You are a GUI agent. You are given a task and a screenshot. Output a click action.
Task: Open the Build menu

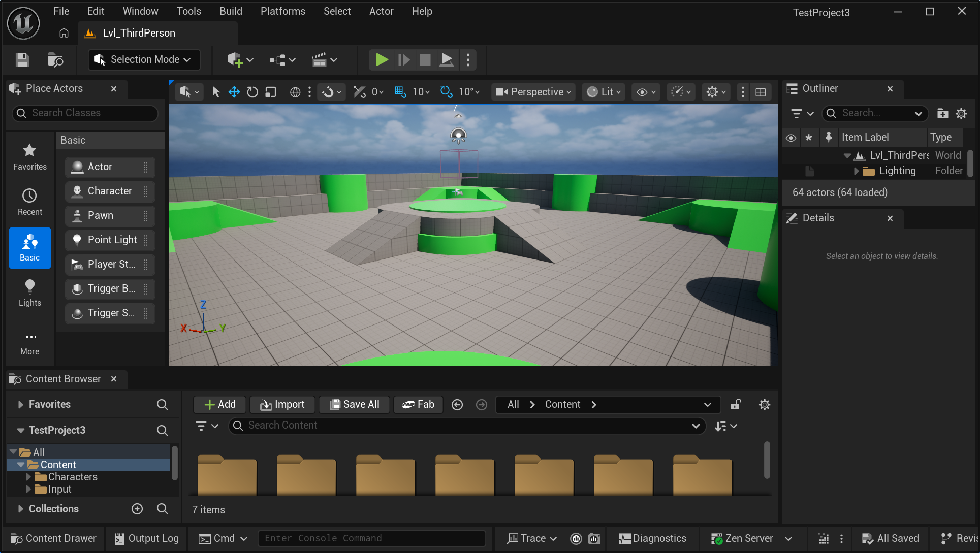[231, 11]
